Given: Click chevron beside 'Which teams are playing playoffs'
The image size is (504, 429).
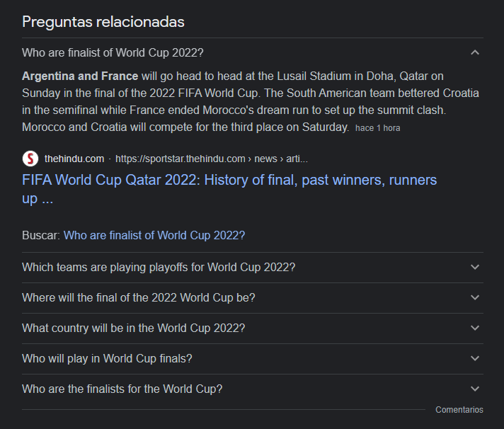Looking at the screenshot, I should pos(475,267).
